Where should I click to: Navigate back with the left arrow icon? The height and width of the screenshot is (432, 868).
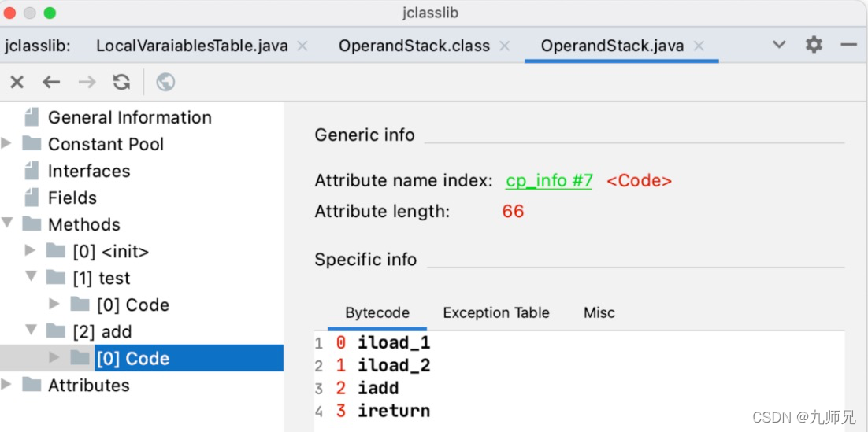(51, 82)
